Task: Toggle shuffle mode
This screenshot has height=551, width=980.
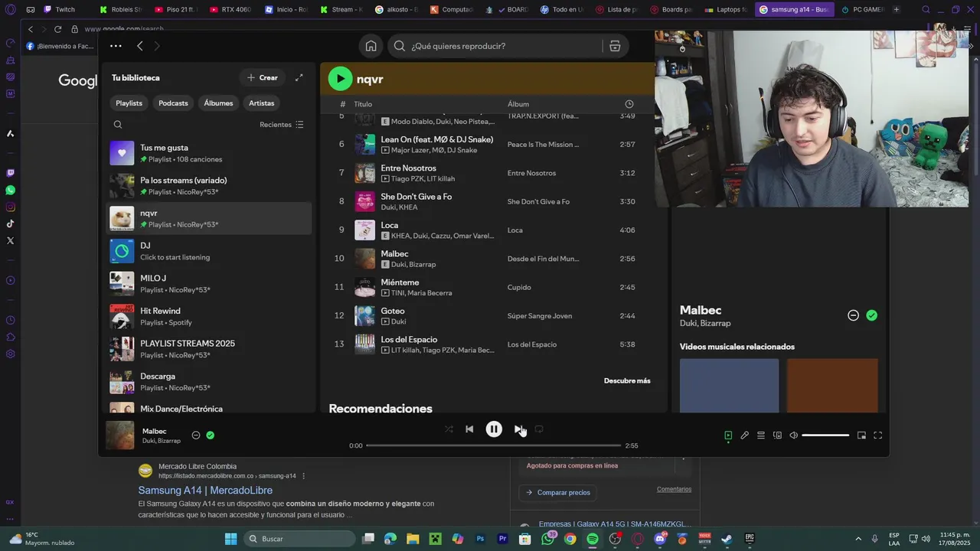Action: coord(449,429)
